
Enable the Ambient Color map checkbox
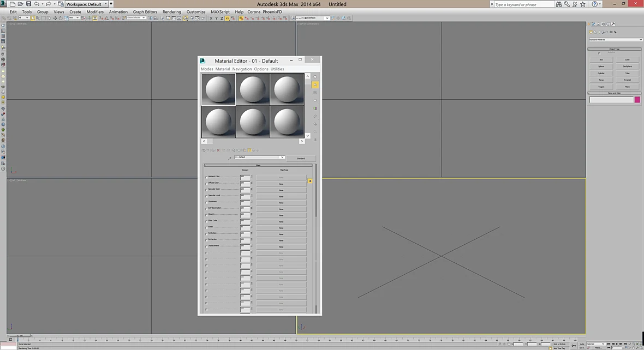coord(206,177)
